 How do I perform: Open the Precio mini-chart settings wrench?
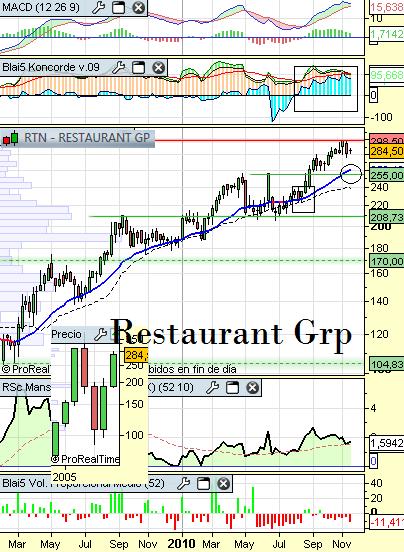pos(101,334)
